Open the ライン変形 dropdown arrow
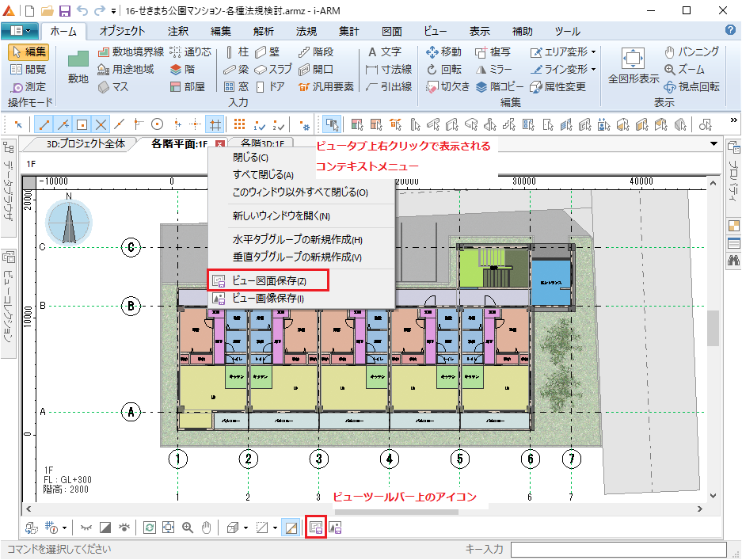The width and height of the screenshot is (742, 560). pos(593,70)
